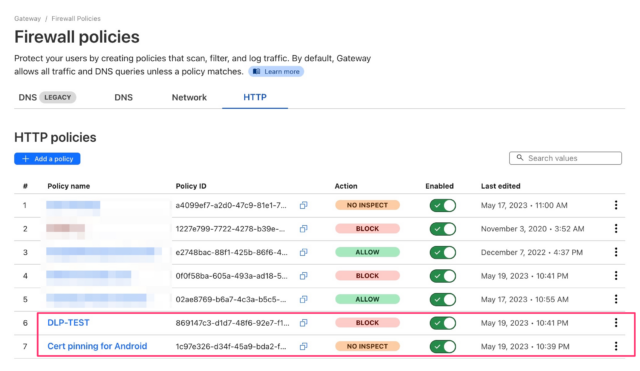The height and width of the screenshot is (371, 640).
Task: Copy policy ID starting with e2748bac
Action: coord(303,253)
